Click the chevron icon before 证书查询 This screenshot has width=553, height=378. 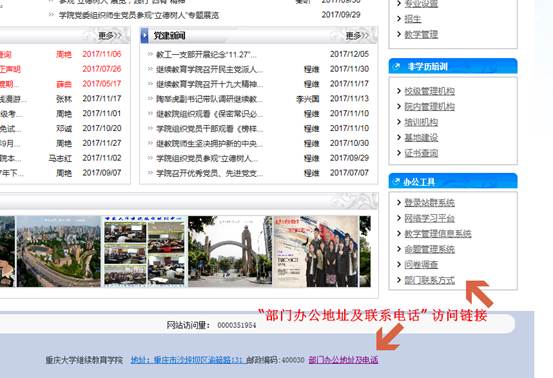click(x=399, y=153)
